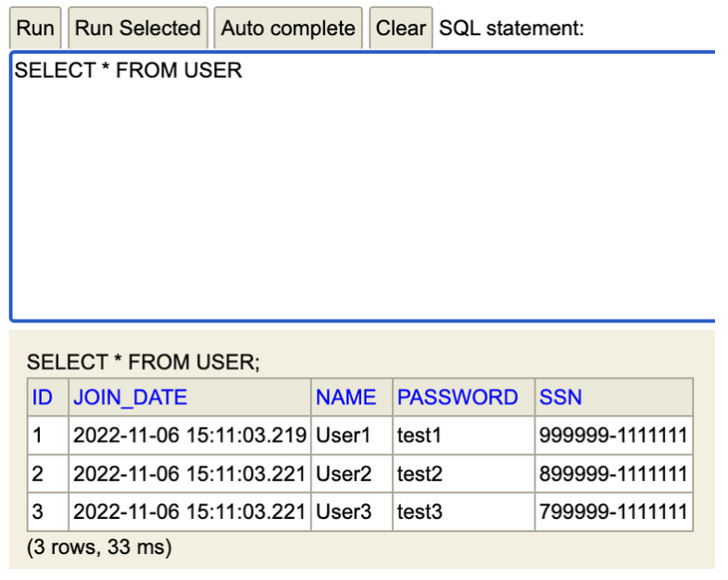Click ID cell of User2 row
Screen dimensions: 728x580
(48, 474)
